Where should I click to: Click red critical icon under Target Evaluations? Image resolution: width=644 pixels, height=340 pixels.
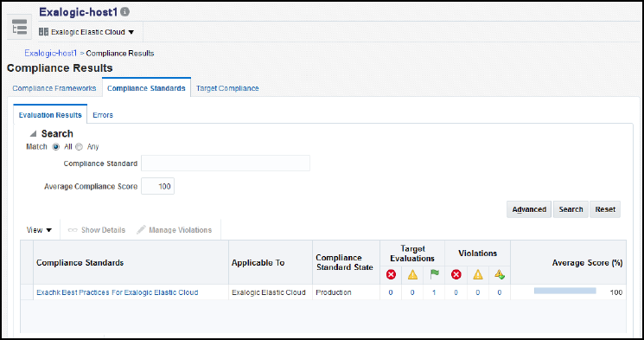coord(391,274)
